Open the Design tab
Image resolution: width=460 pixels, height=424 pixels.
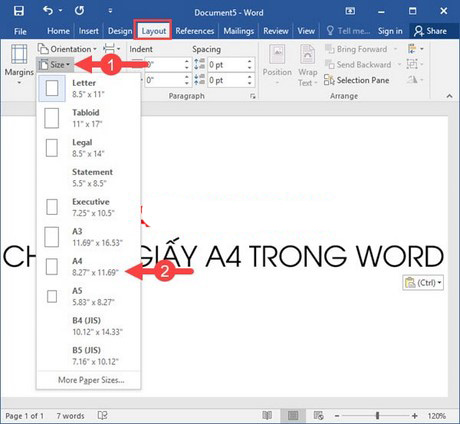[120, 31]
